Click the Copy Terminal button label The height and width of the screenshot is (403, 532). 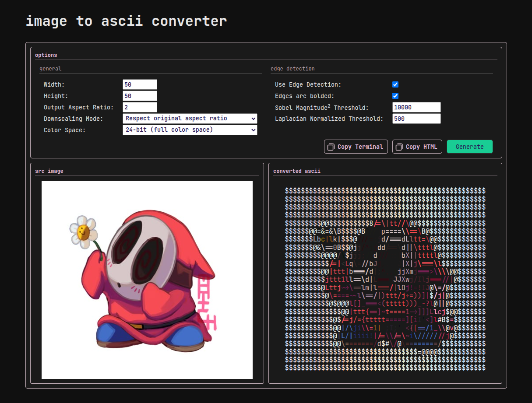[x=360, y=147]
